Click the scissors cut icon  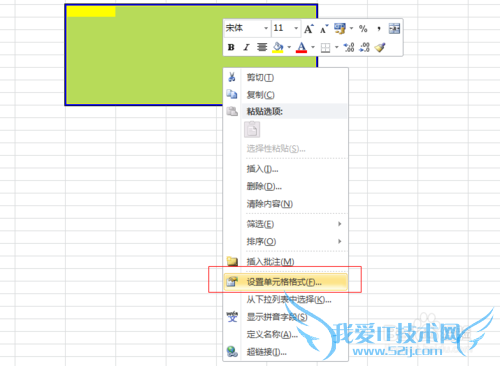tap(232, 77)
